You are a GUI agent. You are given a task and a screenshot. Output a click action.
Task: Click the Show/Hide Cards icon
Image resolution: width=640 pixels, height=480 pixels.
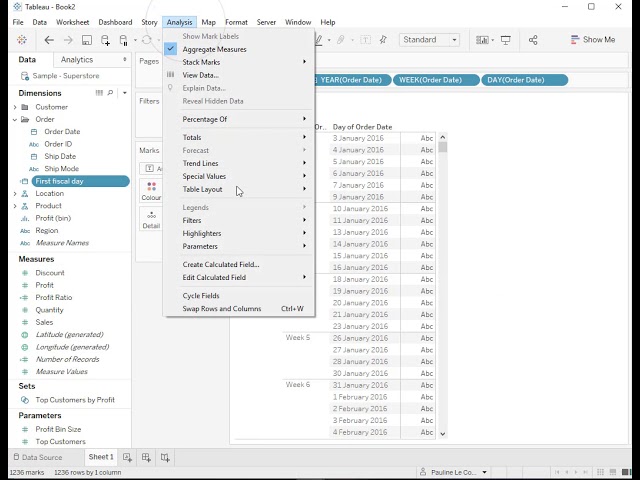coord(482,40)
